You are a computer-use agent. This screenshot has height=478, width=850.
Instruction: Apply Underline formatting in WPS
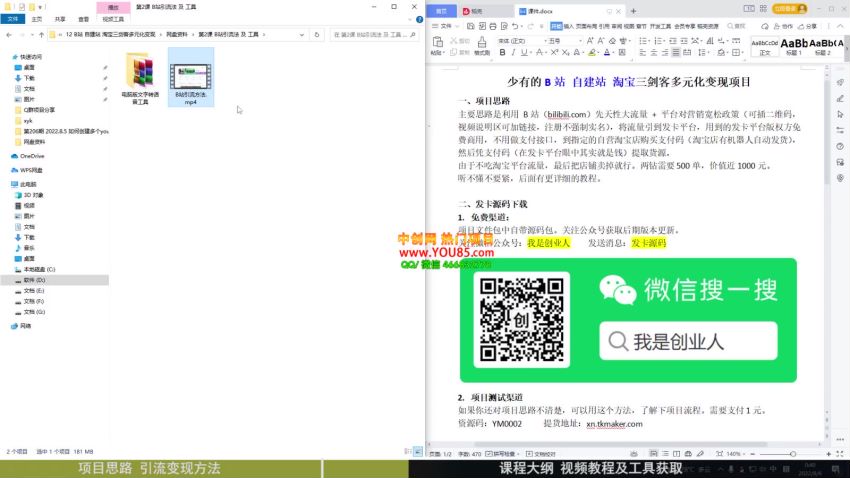tap(524, 53)
